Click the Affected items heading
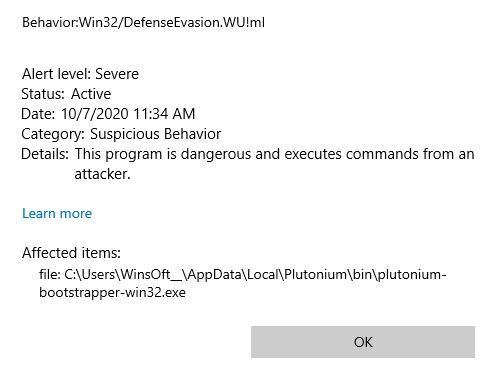 [71, 253]
